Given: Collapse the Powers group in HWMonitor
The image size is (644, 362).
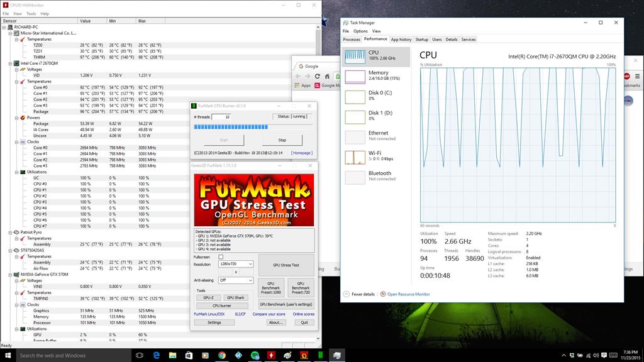Looking at the screenshot, I should 16,118.
